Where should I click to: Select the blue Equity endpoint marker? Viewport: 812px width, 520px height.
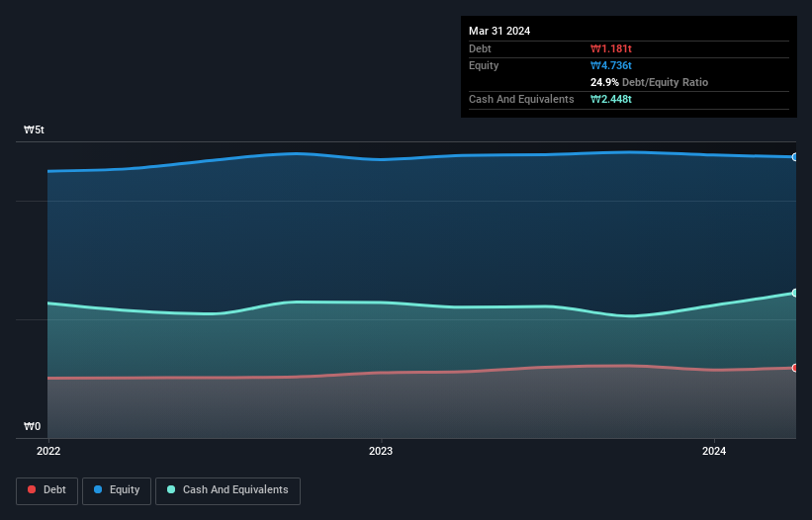pos(795,157)
